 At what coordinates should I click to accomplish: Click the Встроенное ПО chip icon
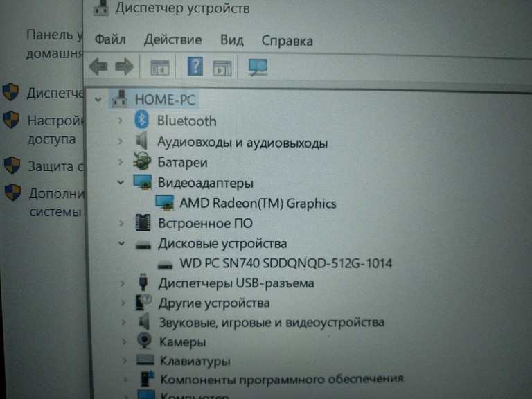tap(143, 222)
